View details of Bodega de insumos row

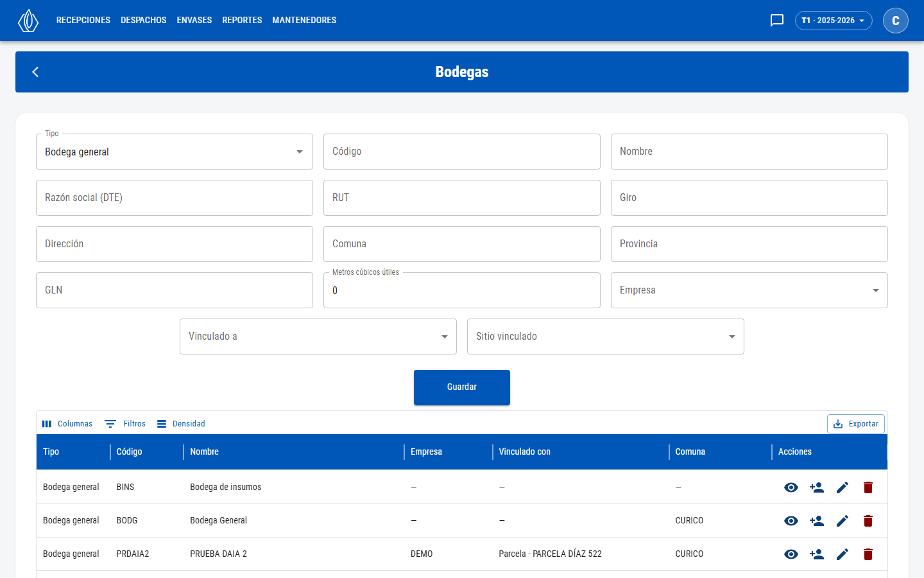coord(791,487)
